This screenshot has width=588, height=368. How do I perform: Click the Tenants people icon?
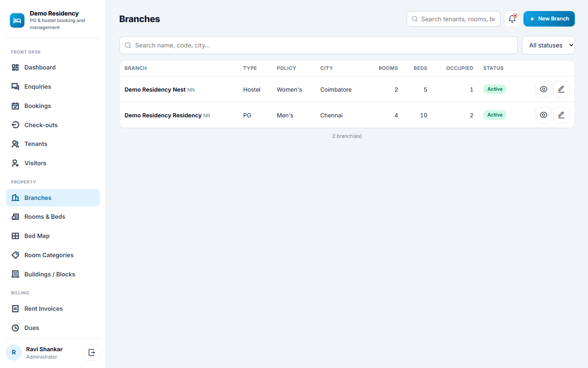click(x=16, y=144)
